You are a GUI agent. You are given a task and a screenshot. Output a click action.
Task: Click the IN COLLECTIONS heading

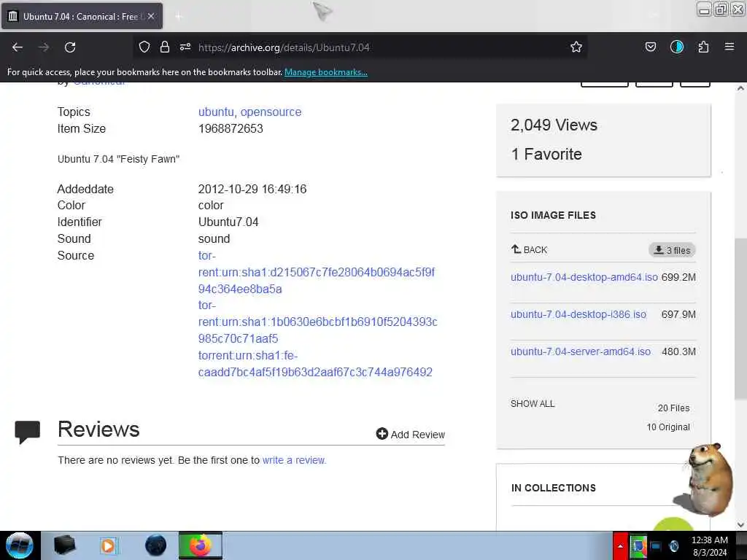pyautogui.click(x=554, y=488)
